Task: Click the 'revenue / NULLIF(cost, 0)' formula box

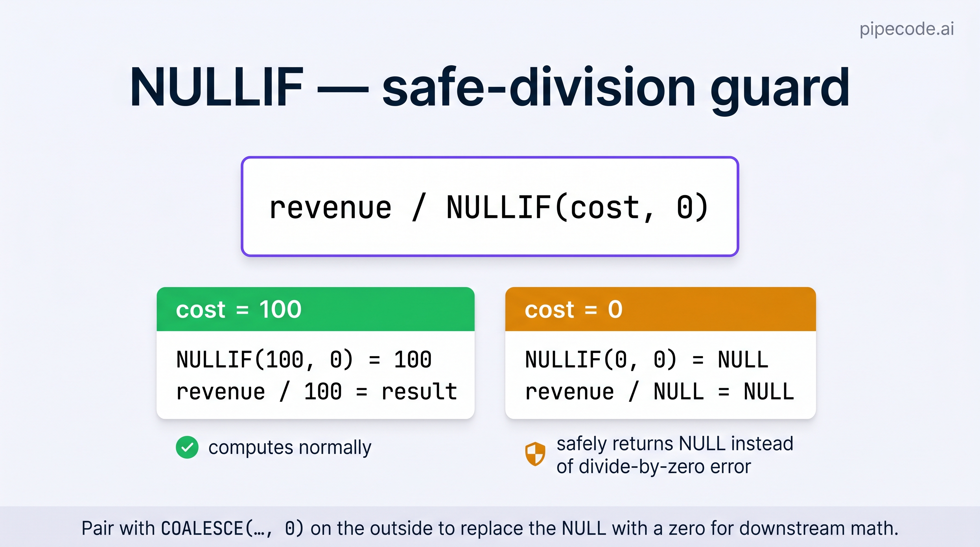Action: click(490, 207)
